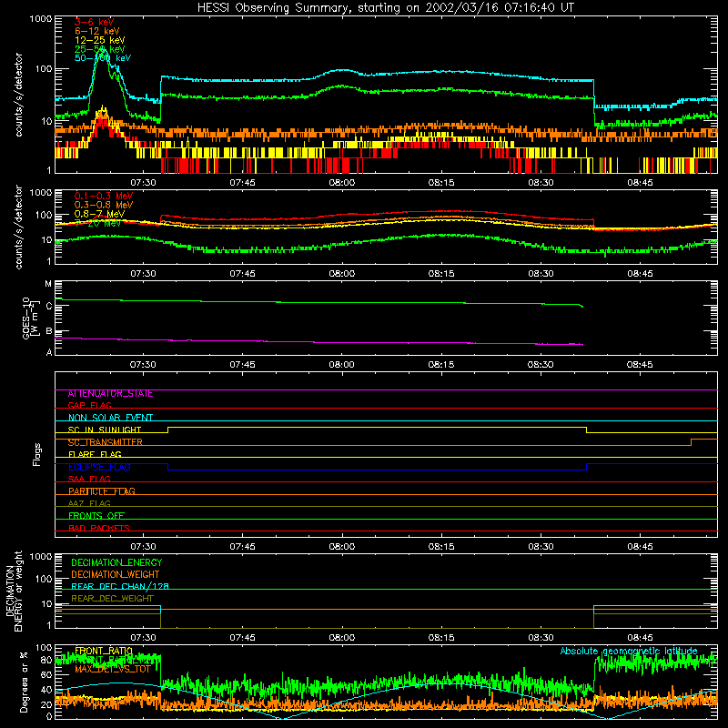The width and height of the screenshot is (728, 728).
Task: Click the B flux class label on GOES panel
Action: [x=49, y=331]
